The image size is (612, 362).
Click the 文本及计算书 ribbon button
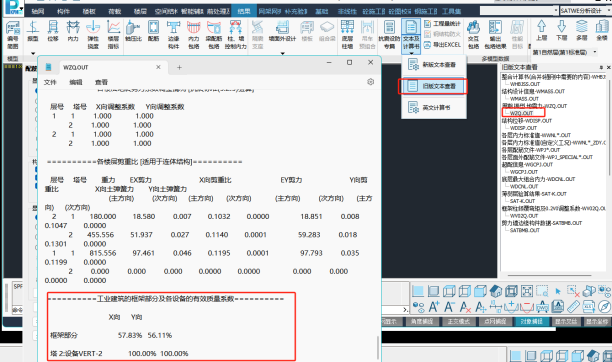click(x=411, y=35)
